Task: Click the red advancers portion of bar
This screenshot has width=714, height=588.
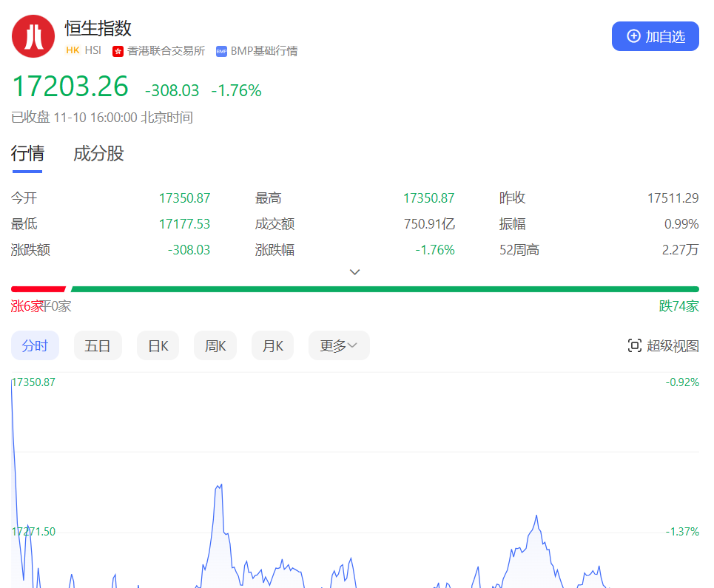Action: pos(37,289)
